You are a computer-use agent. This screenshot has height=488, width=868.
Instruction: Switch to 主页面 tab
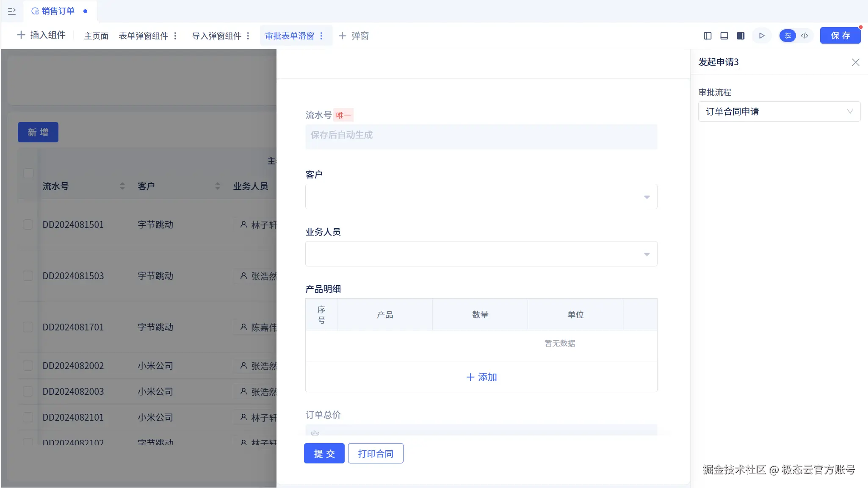[96, 36]
